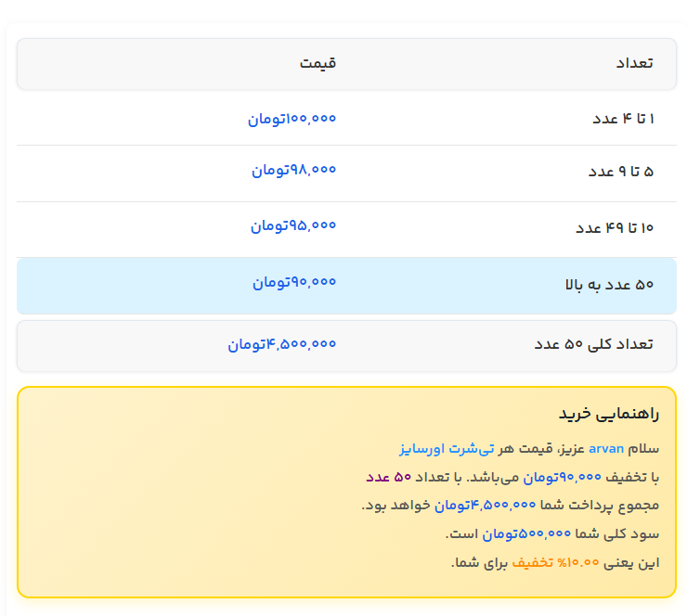Select the ۱۰ تا ۴۹ عدد row label

[615, 228]
